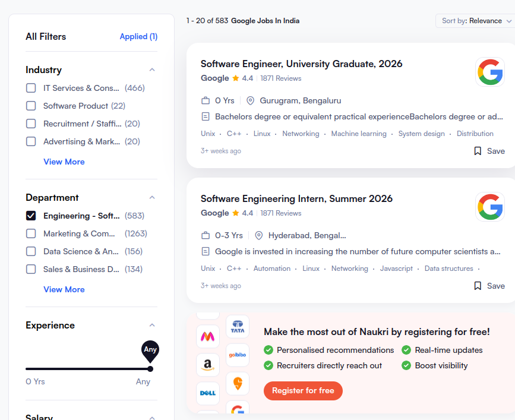Click Automation skill tag
515x420 pixels.
click(x=272, y=269)
